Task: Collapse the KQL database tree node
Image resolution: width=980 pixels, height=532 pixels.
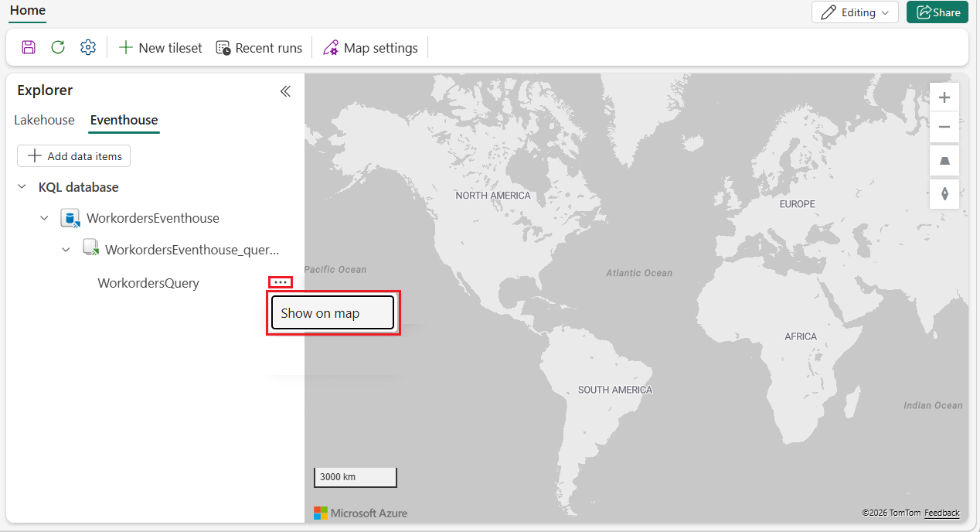Action: click(x=22, y=187)
